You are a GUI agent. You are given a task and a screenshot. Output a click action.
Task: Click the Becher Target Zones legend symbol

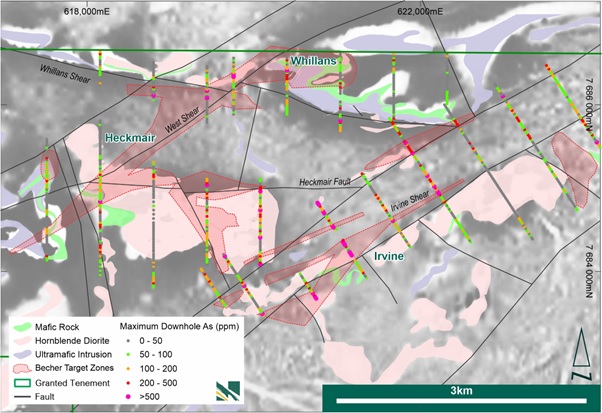22,368
